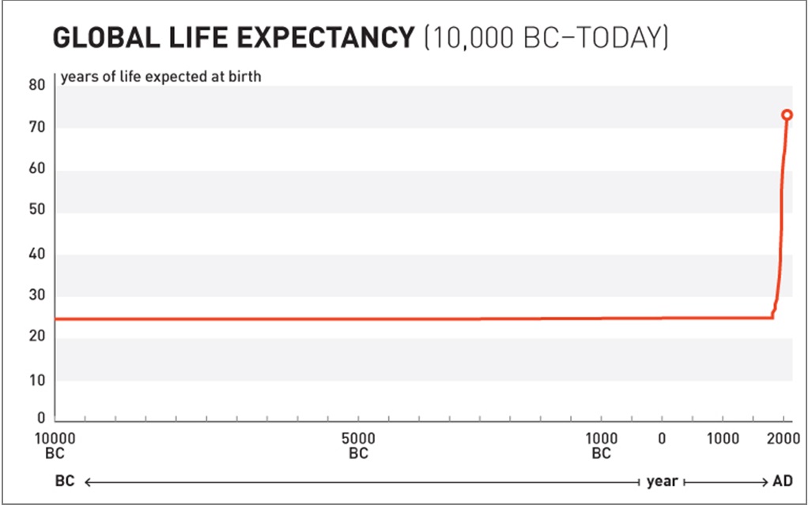The width and height of the screenshot is (812, 505).
Task: Click the left arrowhead beside the bottom BC label
Action: pyautogui.click(x=88, y=481)
